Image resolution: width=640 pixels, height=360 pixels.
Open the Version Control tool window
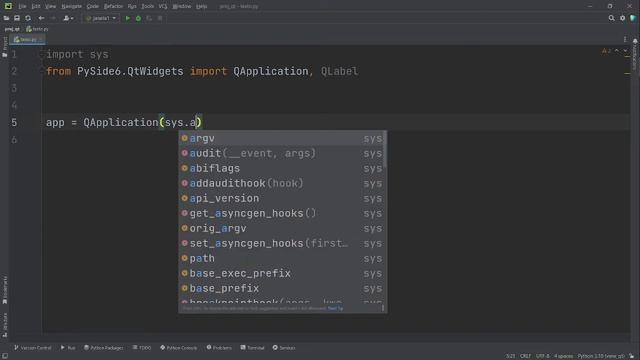pyautogui.click(x=33, y=348)
